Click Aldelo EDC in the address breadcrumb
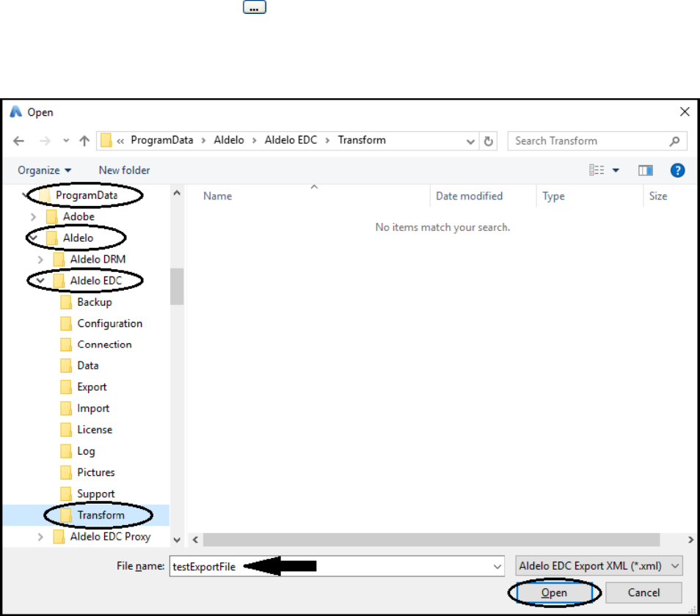 (291, 141)
